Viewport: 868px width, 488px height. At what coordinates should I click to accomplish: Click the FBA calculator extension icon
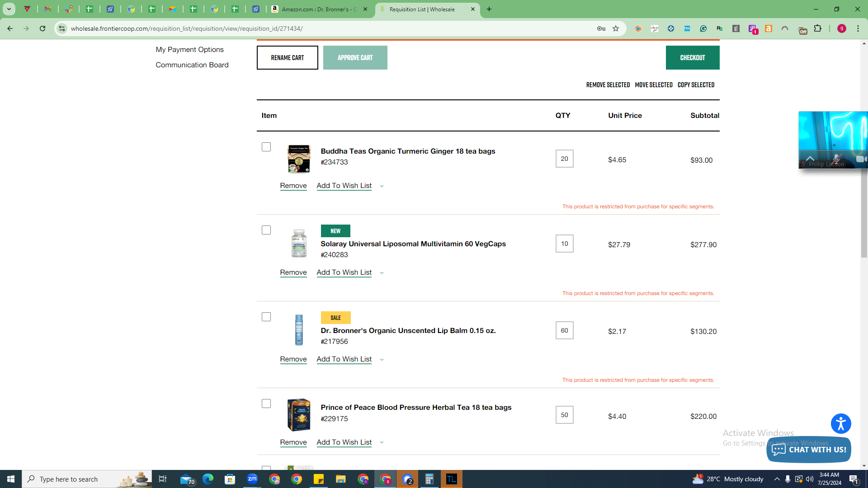pyautogui.click(x=687, y=28)
